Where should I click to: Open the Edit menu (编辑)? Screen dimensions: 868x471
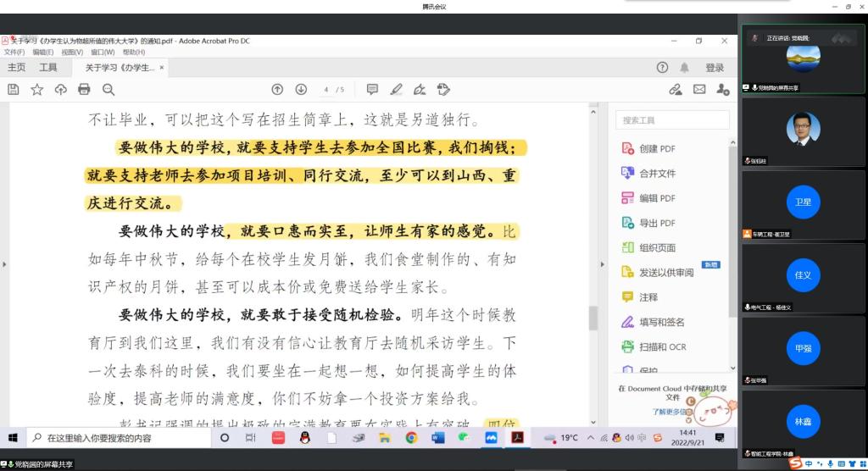pyautogui.click(x=43, y=52)
